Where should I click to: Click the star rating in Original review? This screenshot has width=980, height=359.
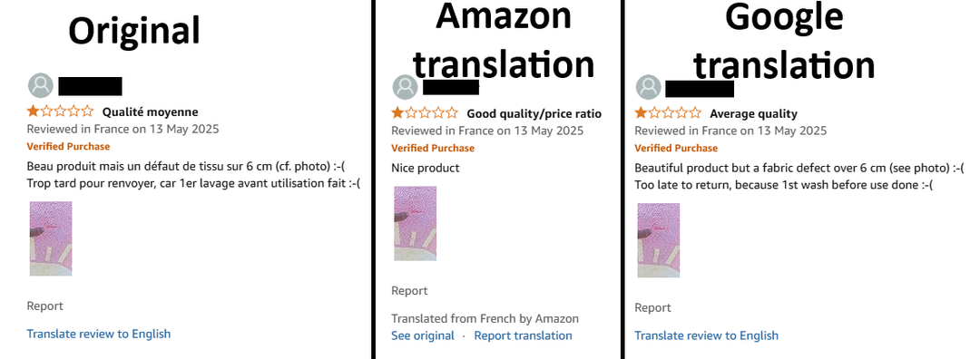pyautogui.click(x=60, y=112)
